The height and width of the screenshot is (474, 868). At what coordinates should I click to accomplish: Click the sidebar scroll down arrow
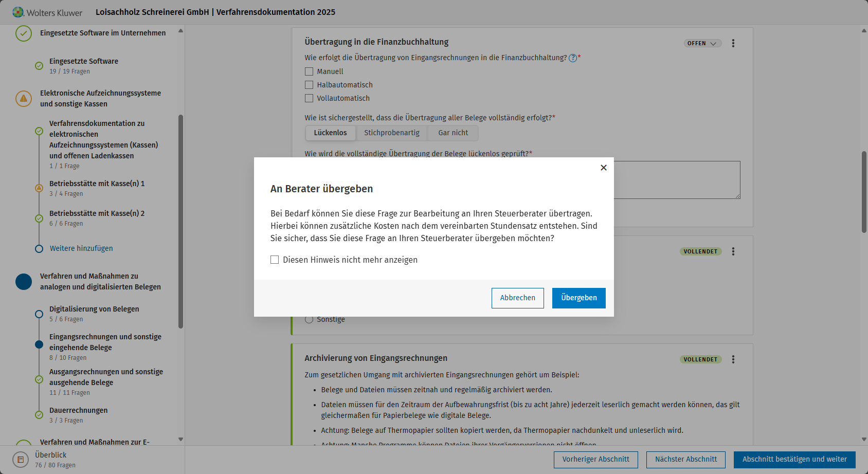180,440
